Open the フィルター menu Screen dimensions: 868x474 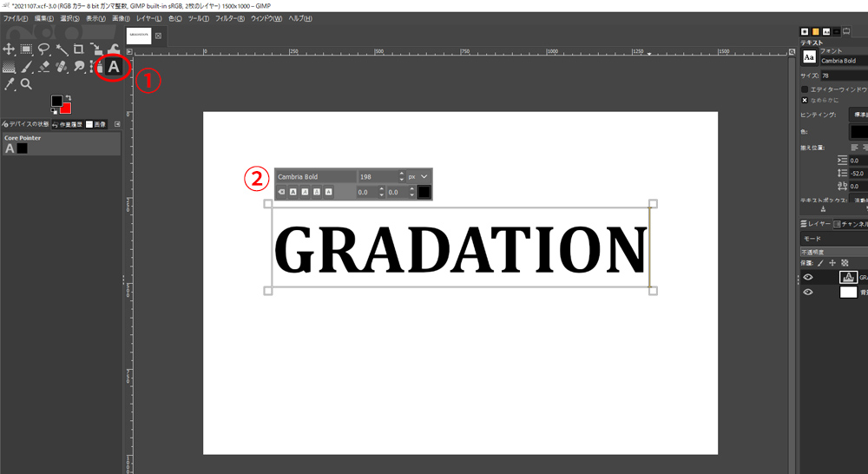point(230,18)
